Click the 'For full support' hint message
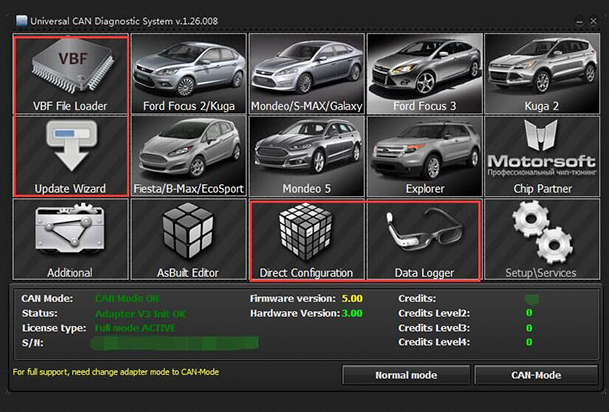This screenshot has width=609, height=412. [x=116, y=372]
